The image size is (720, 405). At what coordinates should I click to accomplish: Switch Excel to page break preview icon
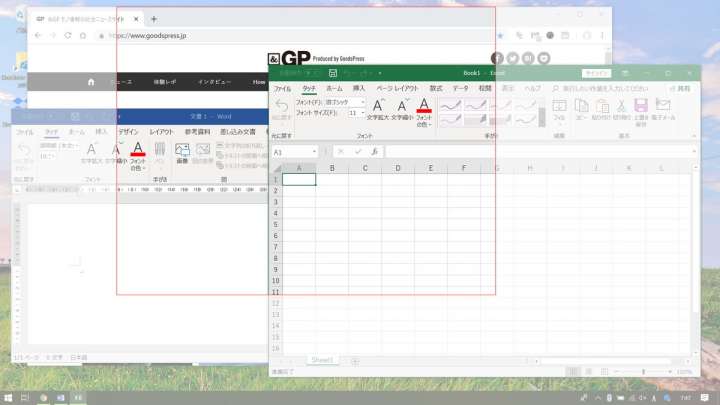coord(604,371)
